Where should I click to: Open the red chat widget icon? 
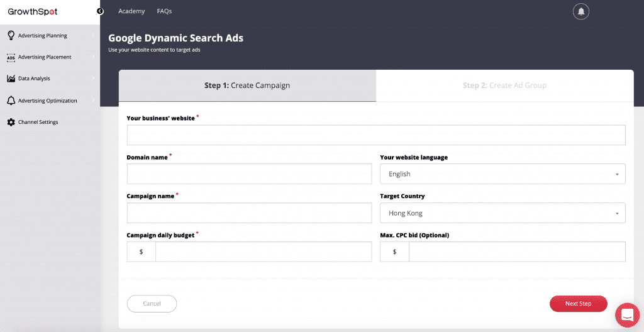627,315
